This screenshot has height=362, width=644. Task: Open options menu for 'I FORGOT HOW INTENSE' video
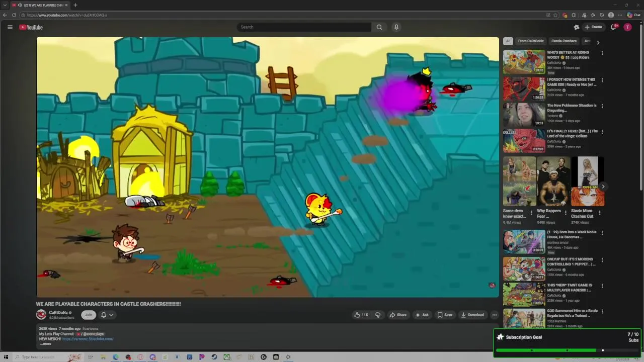coord(602,80)
